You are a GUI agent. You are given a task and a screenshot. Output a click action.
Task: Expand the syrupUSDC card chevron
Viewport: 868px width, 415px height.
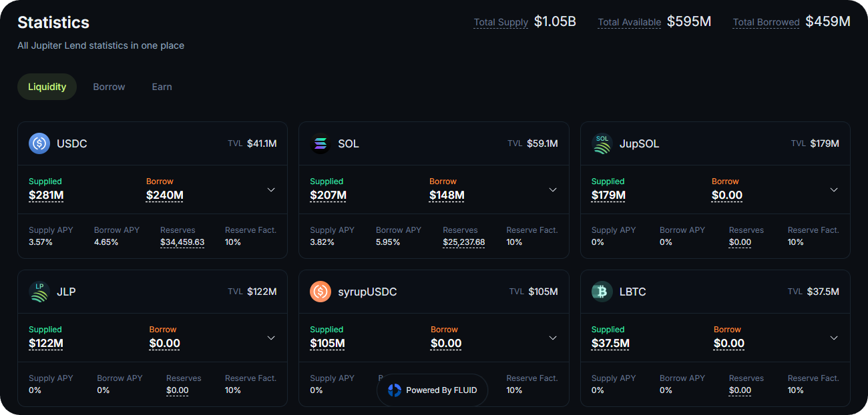553,338
